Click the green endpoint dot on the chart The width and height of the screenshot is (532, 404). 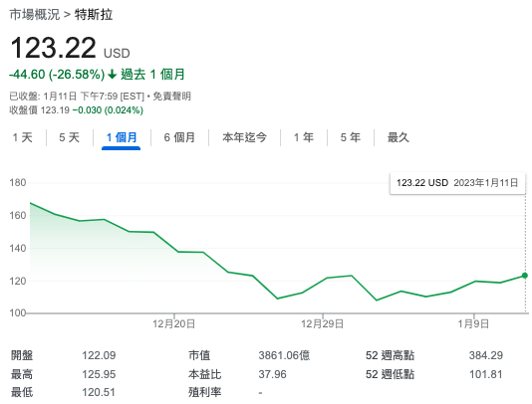tap(525, 276)
